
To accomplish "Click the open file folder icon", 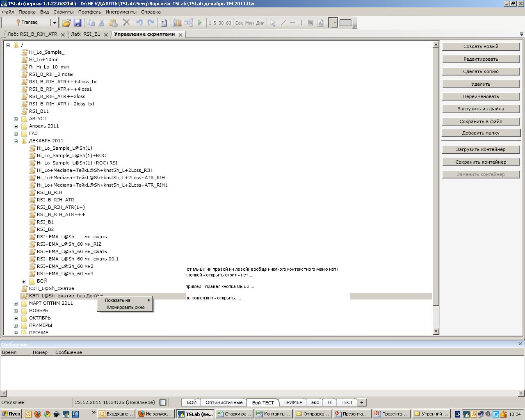I will pos(66,23).
